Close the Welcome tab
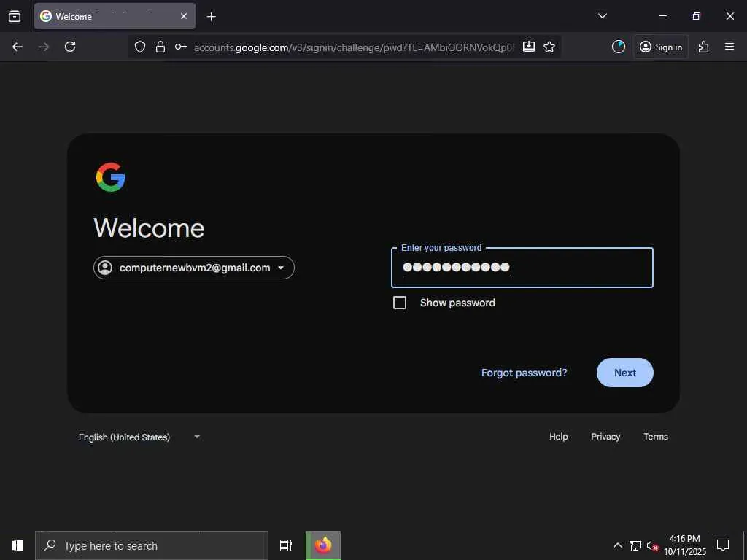This screenshot has height=560, width=747. pos(183,16)
